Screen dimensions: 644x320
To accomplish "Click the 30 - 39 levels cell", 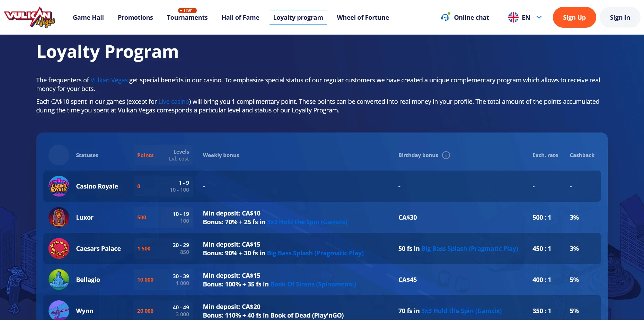I will (x=181, y=276).
